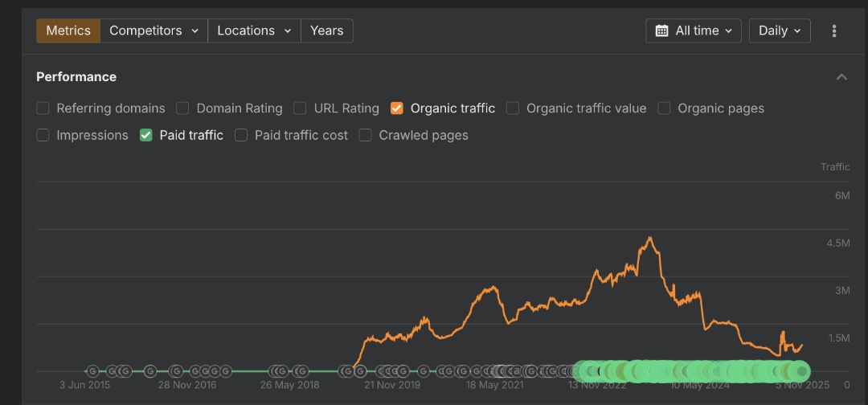Enable the Domain Rating checkbox
This screenshot has height=405, width=868.
click(x=183, y=108)
